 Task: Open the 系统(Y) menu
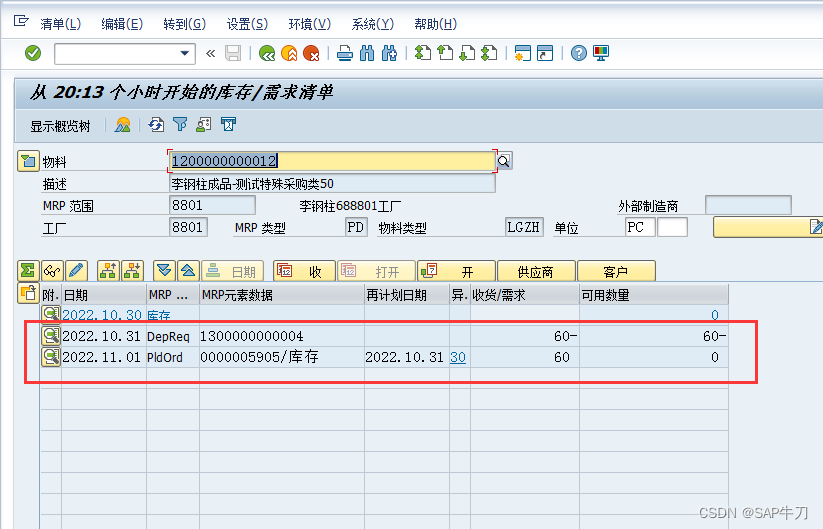tap(372, 24)
